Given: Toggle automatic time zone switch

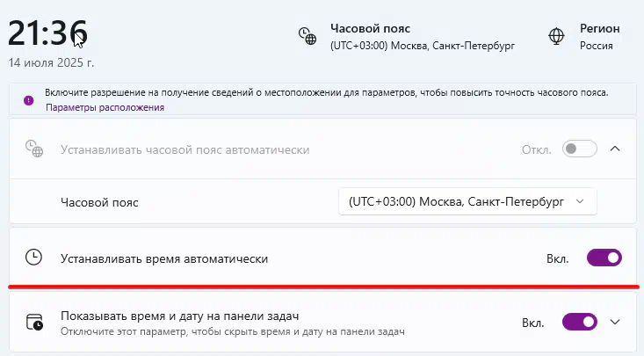Looking at the screenshot, I should [580, 149].
